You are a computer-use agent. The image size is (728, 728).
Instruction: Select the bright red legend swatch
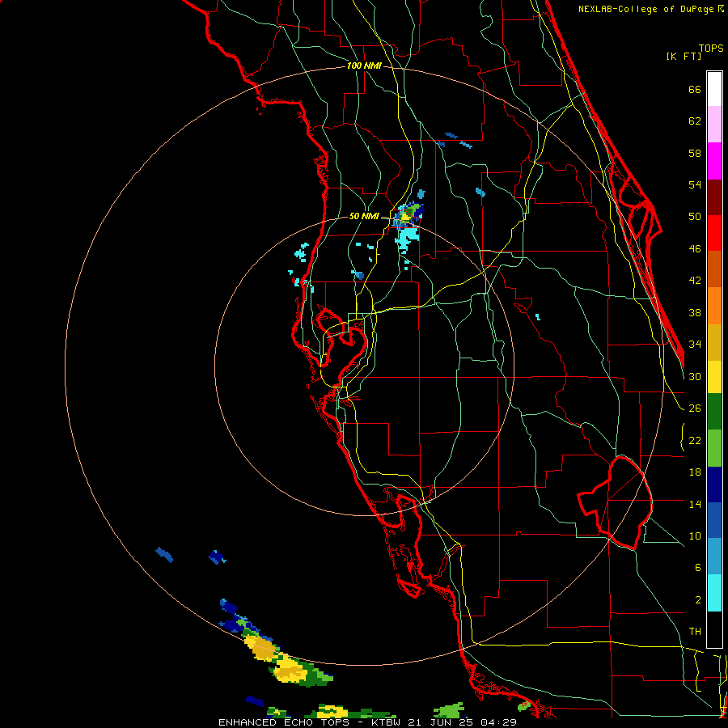[x=714, y=233]
